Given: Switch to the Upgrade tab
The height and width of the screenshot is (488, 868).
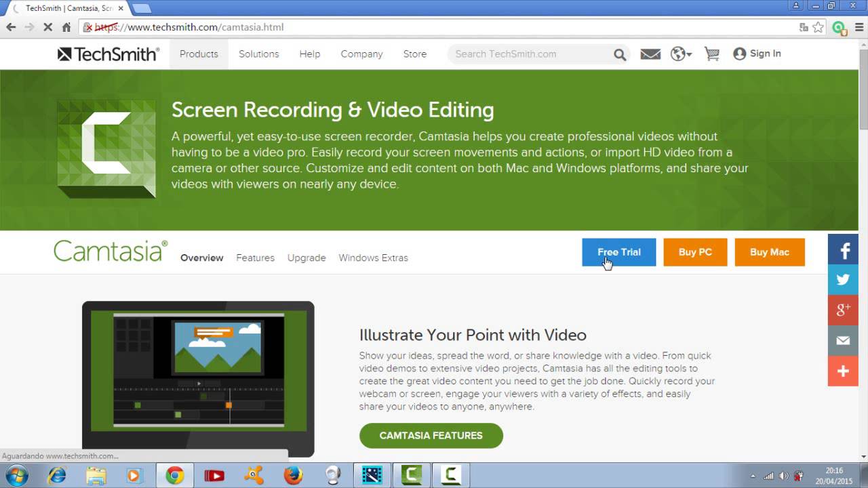Looking at the screenshot, I should pos(307,258).
